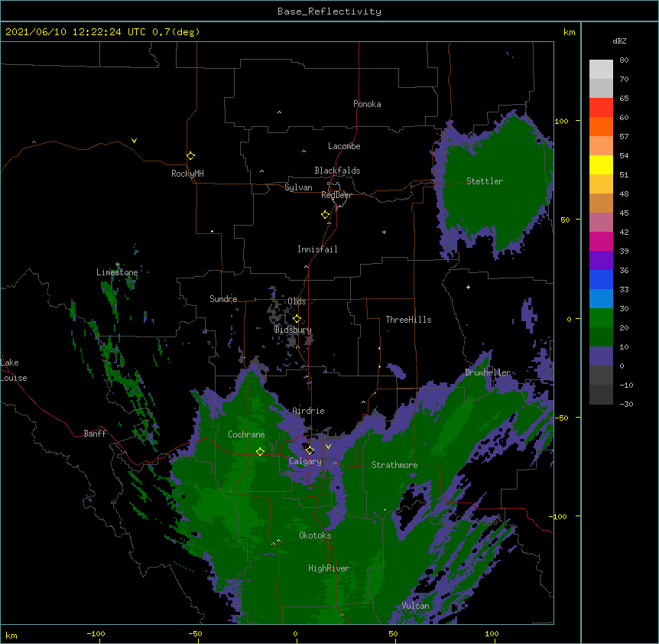The width and height of the screenshot is (659, 644).
Task: Click the Drumheller label
Action: click(488, 372)
